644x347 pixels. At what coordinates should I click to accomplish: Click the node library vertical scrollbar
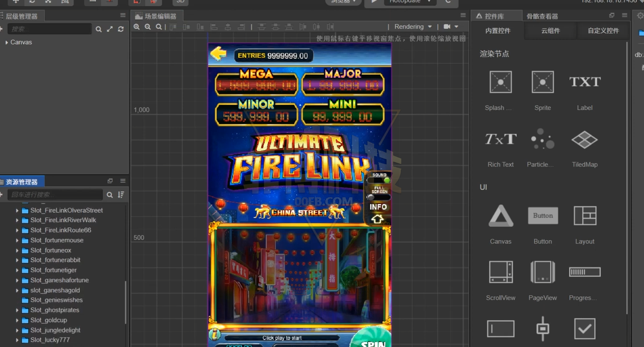point(626,177)
